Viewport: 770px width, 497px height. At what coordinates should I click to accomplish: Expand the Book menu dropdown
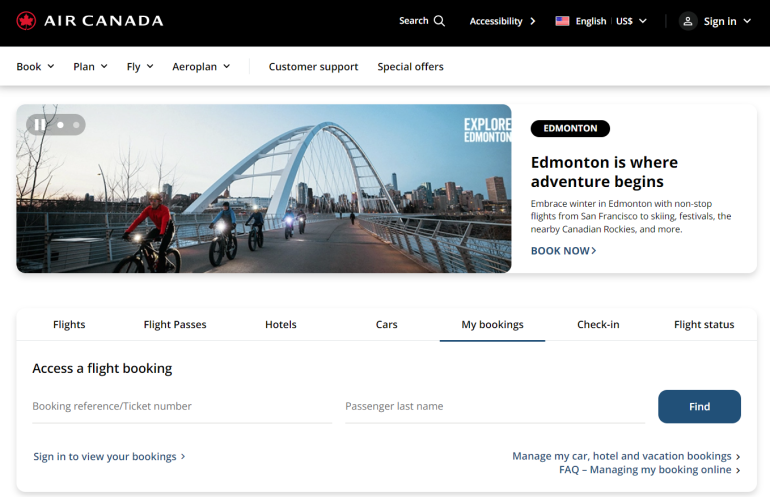point(35,67)
